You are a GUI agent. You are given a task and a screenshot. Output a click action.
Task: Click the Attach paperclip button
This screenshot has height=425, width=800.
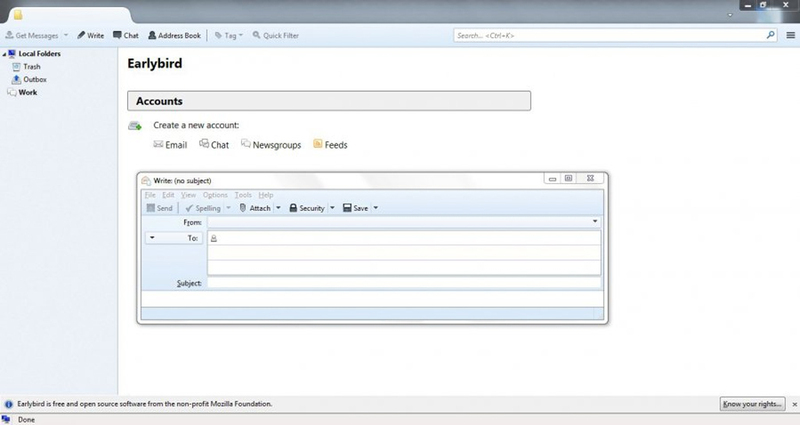pyautogui.click(x=255, y=208)
